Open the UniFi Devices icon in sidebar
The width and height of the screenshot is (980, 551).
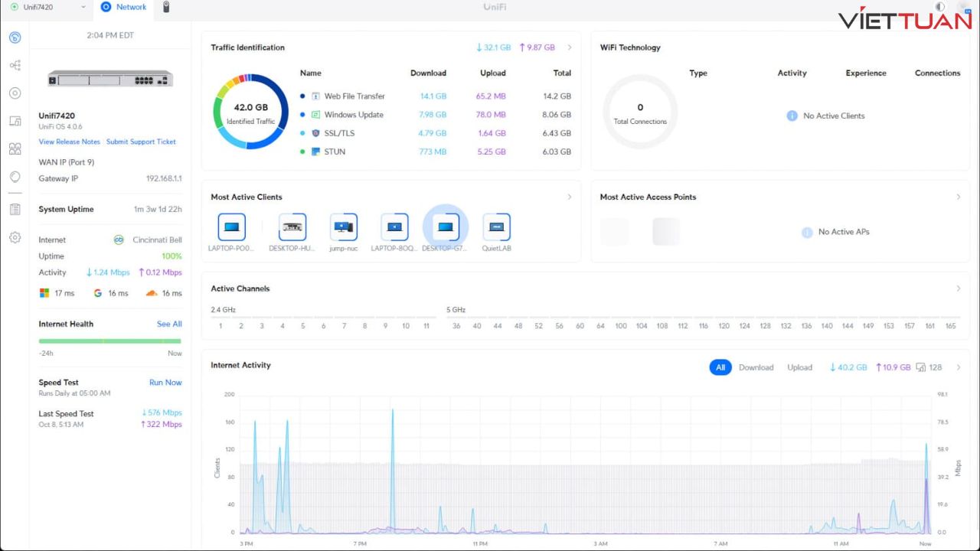15,93
